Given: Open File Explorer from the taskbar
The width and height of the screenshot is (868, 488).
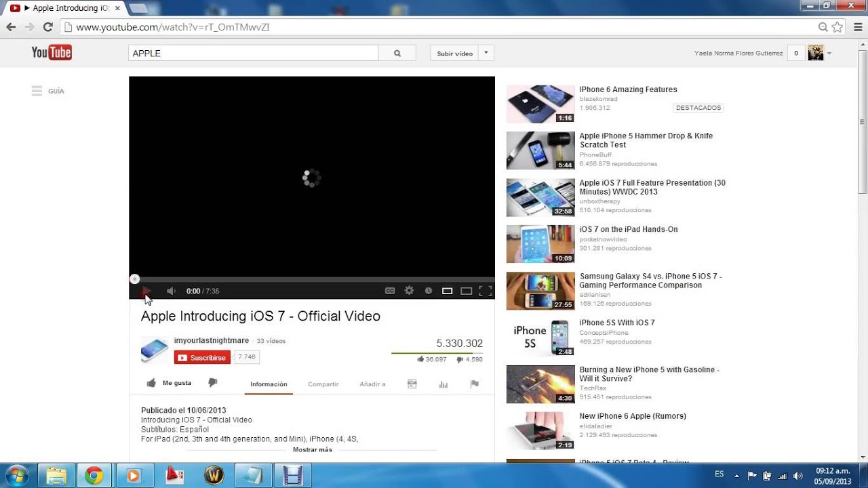Looking at the screenshot, I should pyautogui.click(x=57, y=475).
